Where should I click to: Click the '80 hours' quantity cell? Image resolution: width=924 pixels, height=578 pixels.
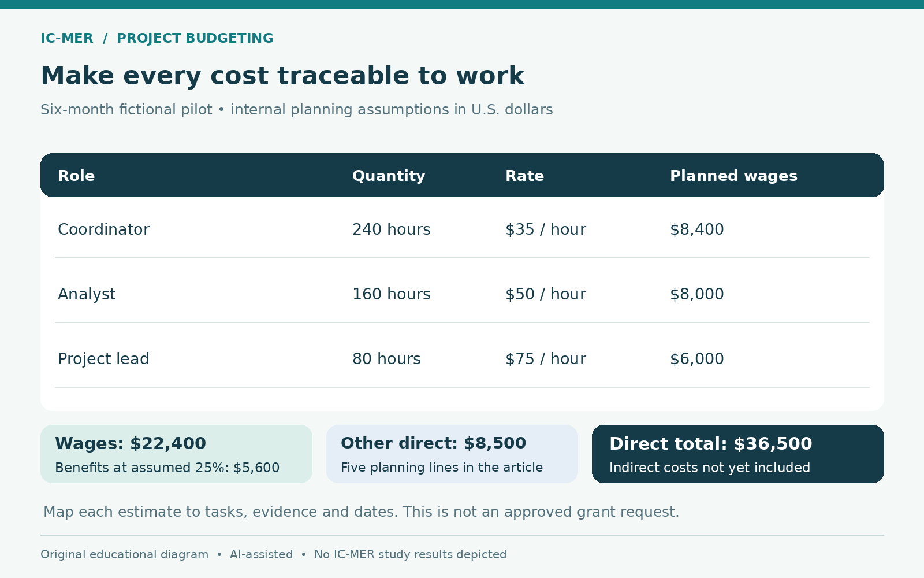pyautogui.click(x=386, y=359)
